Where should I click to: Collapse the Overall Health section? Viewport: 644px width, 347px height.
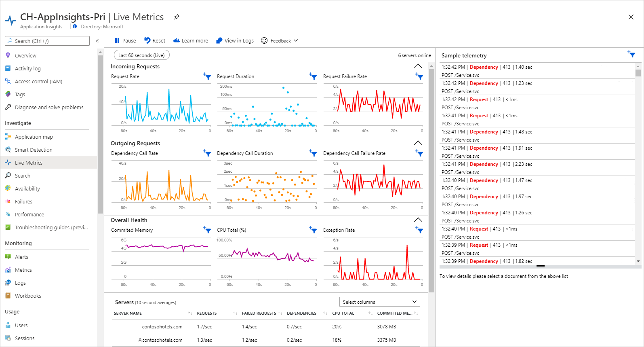coord(418,220)
